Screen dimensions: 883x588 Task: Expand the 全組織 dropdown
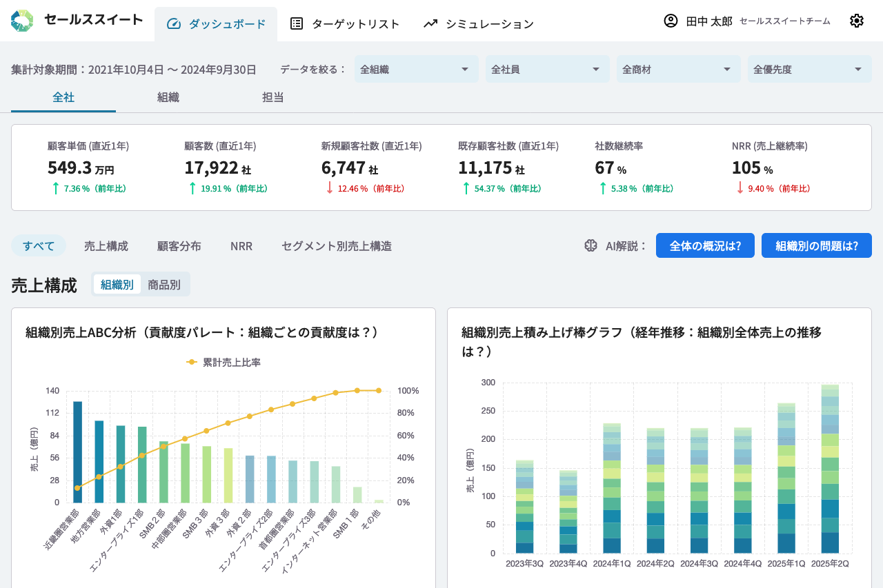416,69
